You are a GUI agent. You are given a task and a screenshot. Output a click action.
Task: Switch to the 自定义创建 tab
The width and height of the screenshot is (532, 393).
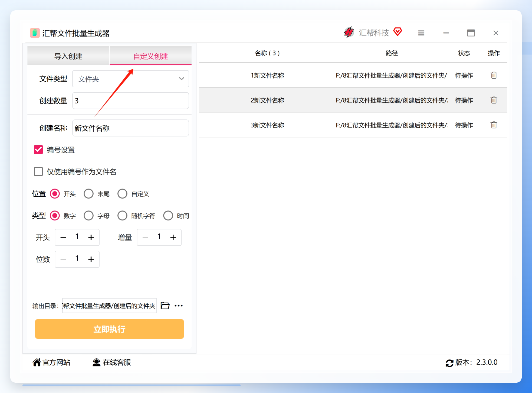(x=150, y=56)
